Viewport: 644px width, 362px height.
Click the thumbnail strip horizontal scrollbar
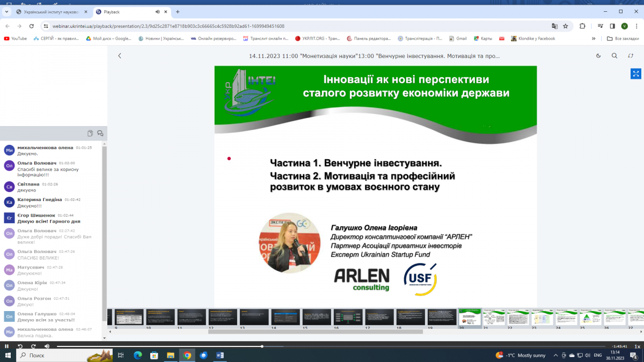pyautogui.click(x=316, y=332)
